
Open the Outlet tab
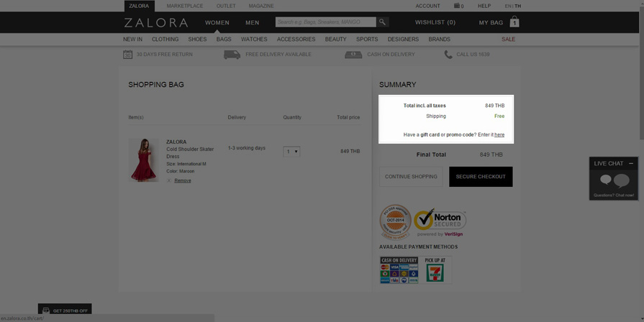pos(227,6)
